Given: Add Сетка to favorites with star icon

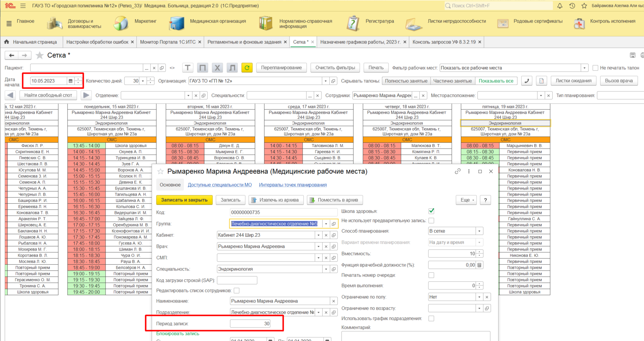Looking at the screenshot, I should 40,55.
